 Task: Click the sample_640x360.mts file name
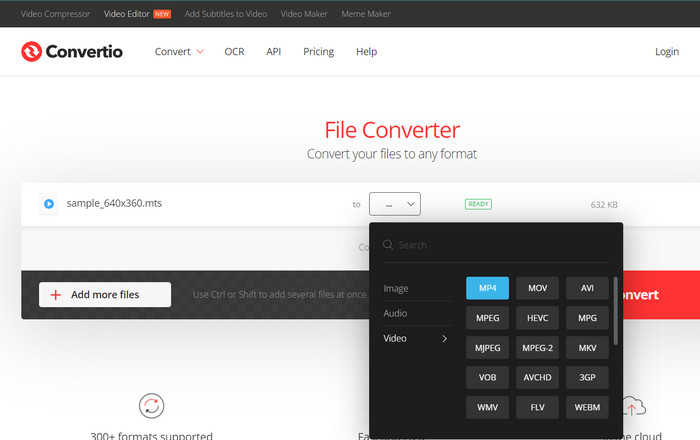[x=114, y=203]
